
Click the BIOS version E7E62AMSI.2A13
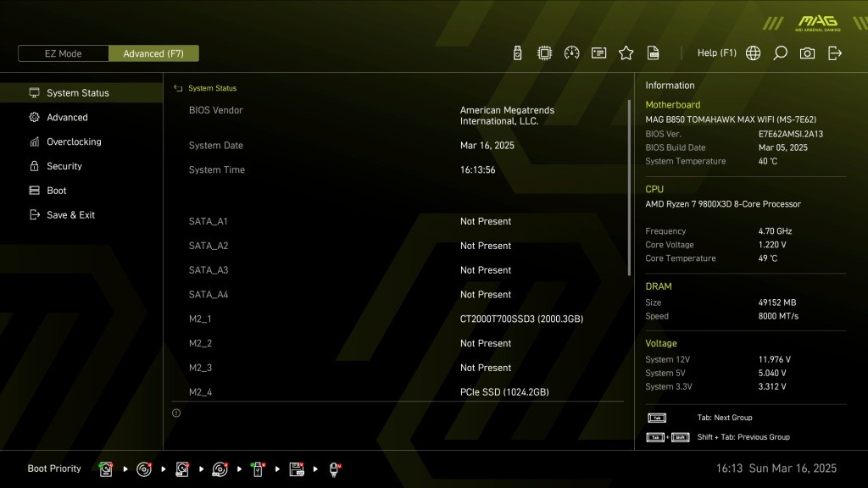tap(791, 134)
